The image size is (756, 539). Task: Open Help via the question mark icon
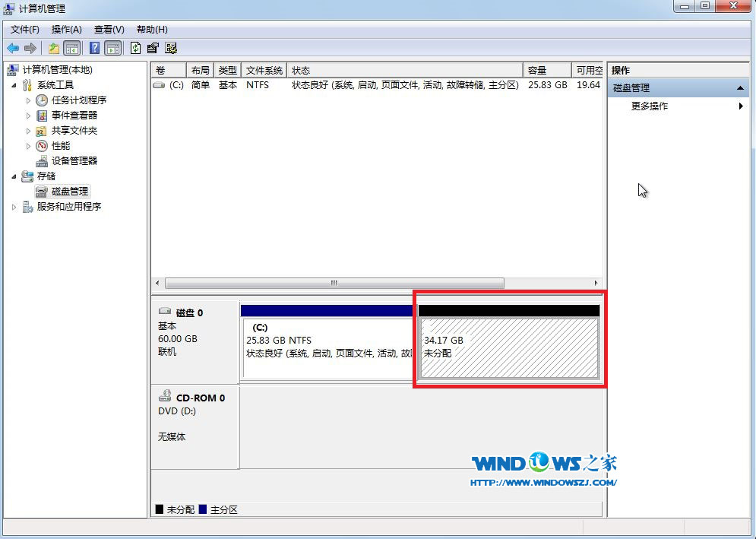(x=95, y=48)
